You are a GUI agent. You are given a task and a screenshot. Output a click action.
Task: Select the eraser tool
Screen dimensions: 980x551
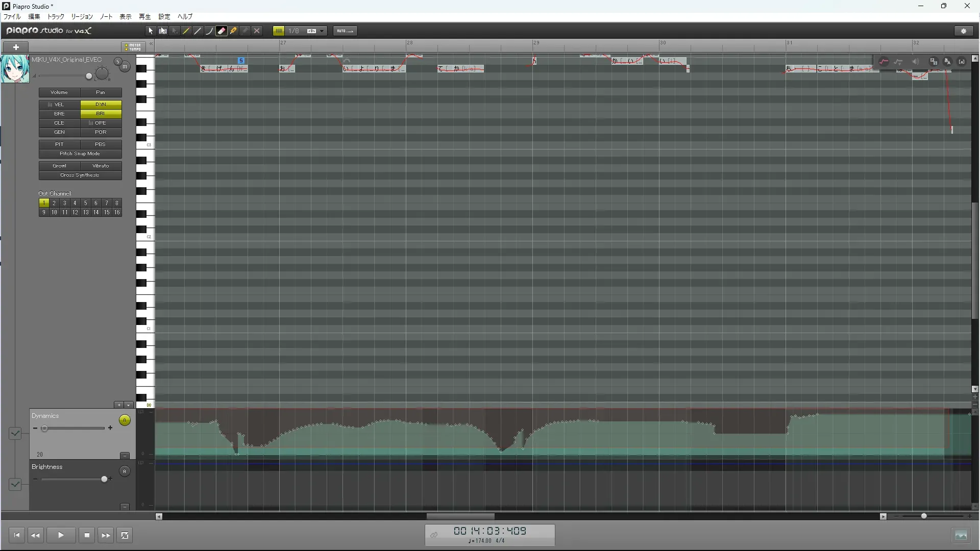(222, 31)
